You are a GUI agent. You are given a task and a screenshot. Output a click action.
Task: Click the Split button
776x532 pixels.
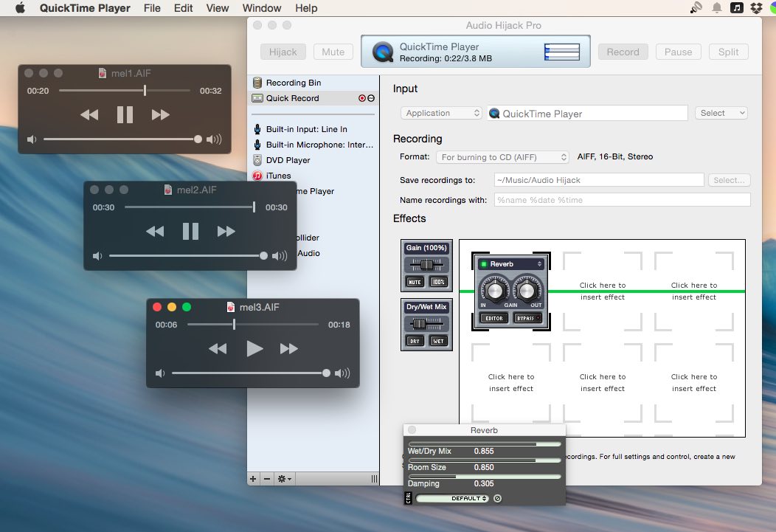click(x=729, y=52)
